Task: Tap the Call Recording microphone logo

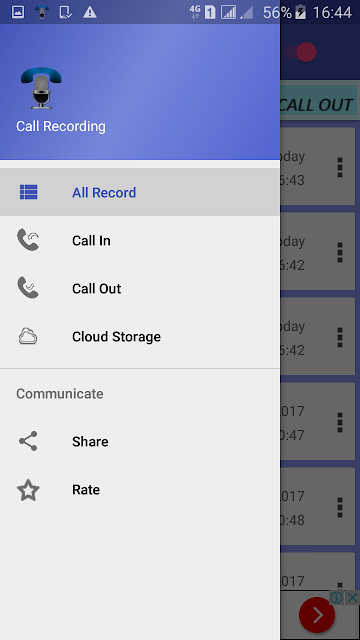Action: 41,88
